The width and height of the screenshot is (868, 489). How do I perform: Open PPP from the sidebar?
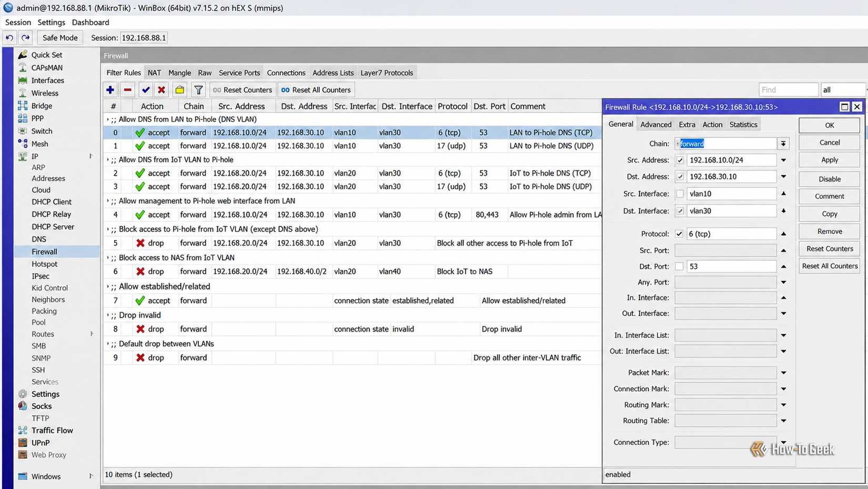click(x=37, y=118)
